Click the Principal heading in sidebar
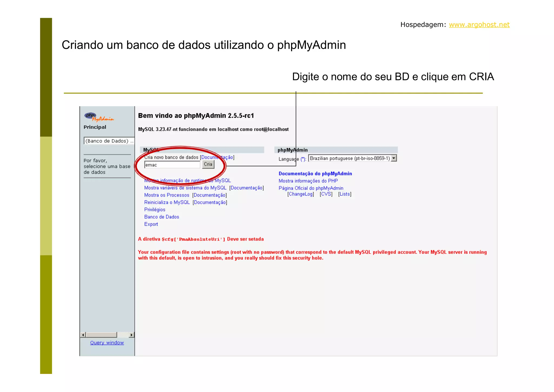This screenshot has height=392, width=554. [x=95, y=127]
